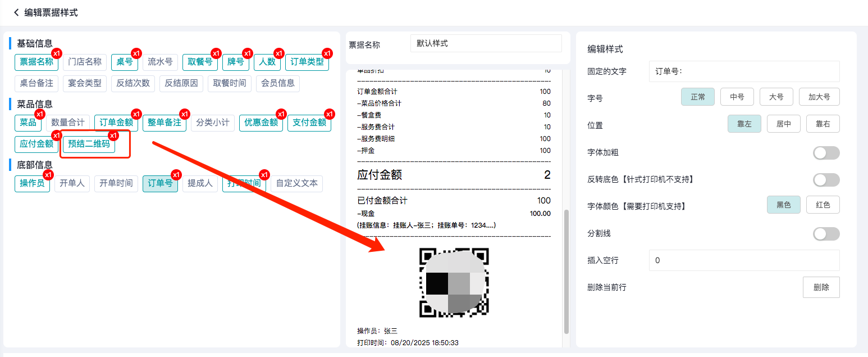Click the x1 badge on 取餐号 tag

(x=216, y=53)
